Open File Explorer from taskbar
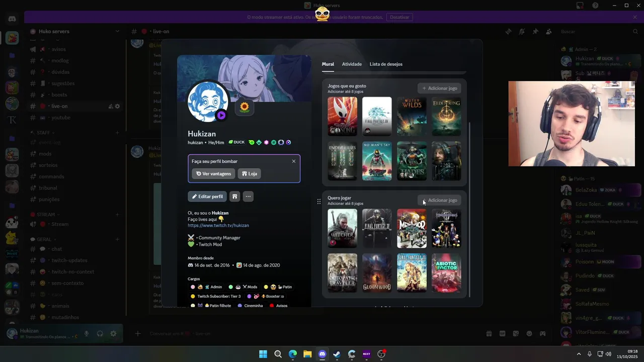The image size is (644, 362). (x=307, y=354)
